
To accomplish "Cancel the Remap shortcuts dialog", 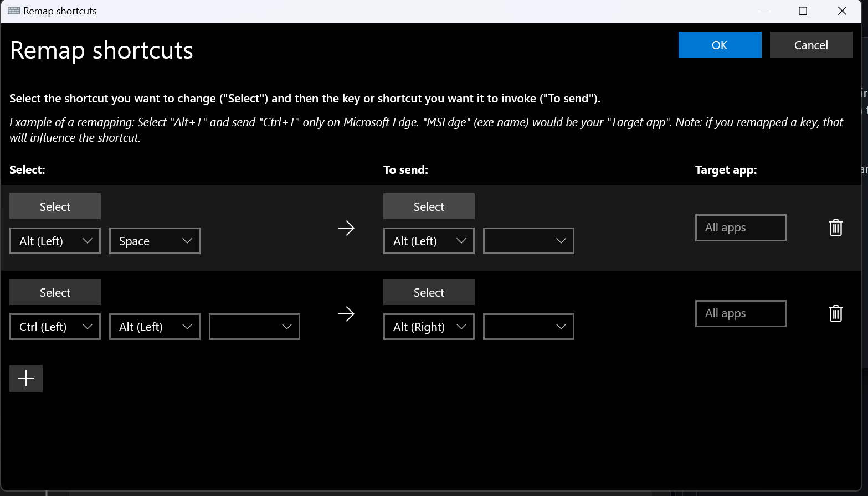I will pos(811,44).
